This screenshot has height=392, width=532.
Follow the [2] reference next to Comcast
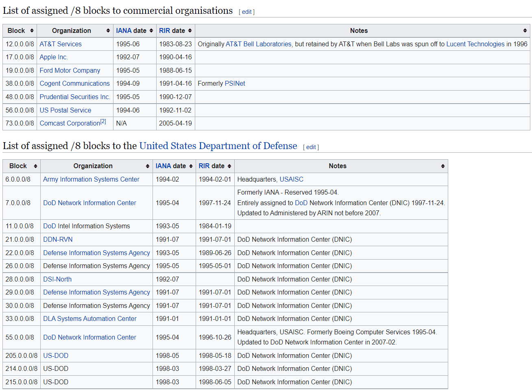[103, 121]
